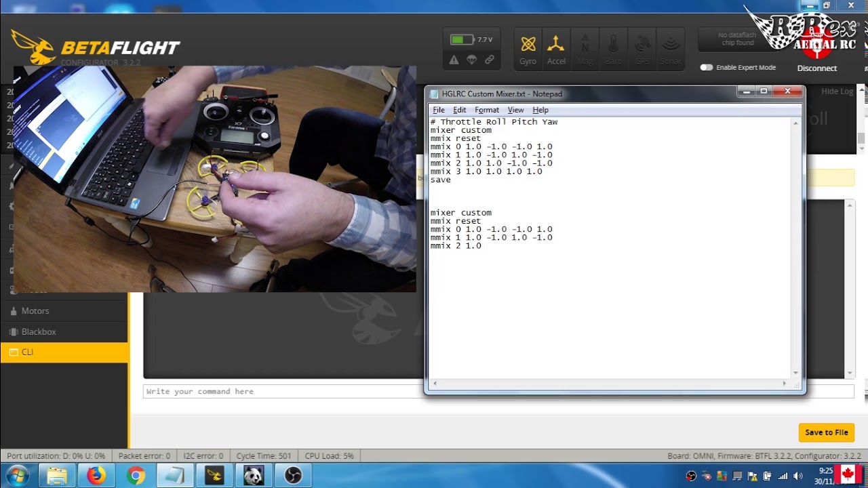Screen dimensions: 868x488
Task: Click the Save to File button
Action: click(826, 432)
